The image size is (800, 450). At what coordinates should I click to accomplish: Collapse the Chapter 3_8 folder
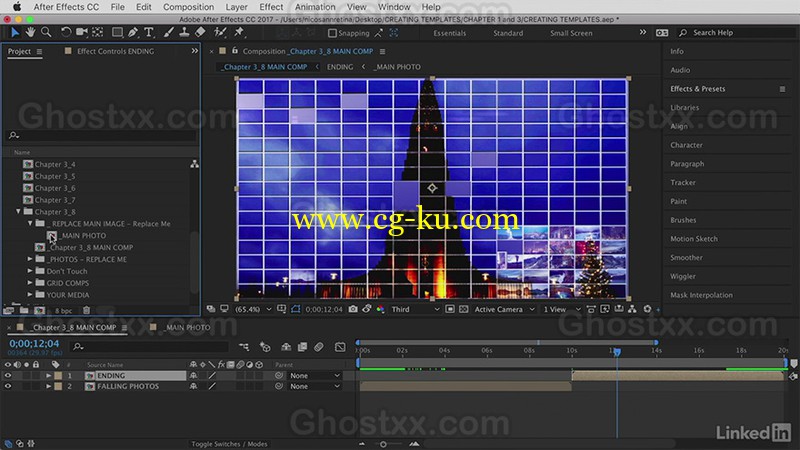point(18,211)
